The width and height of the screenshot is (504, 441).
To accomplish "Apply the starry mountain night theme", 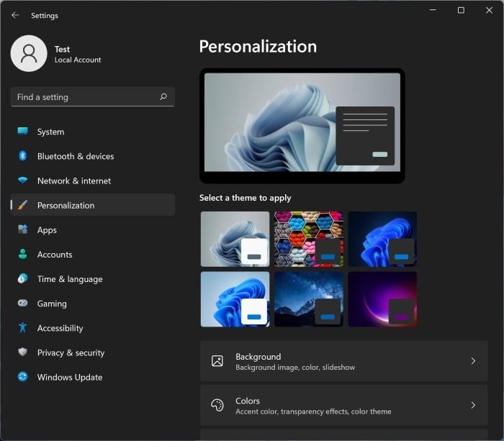I will [309, 299].
